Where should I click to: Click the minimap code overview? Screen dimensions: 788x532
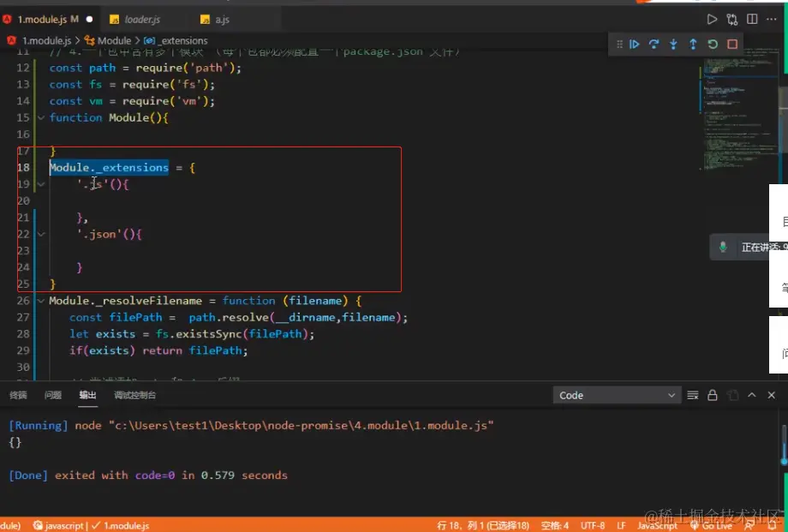[x=740, y=108]
